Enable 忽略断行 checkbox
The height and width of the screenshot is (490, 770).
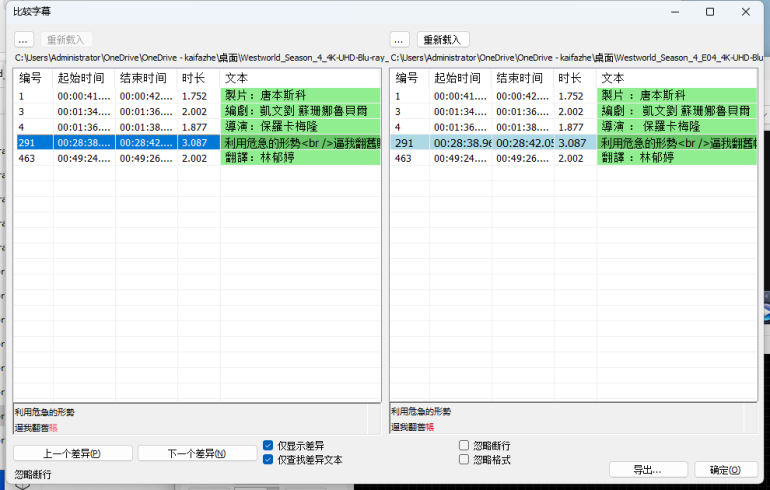point(464,445)
